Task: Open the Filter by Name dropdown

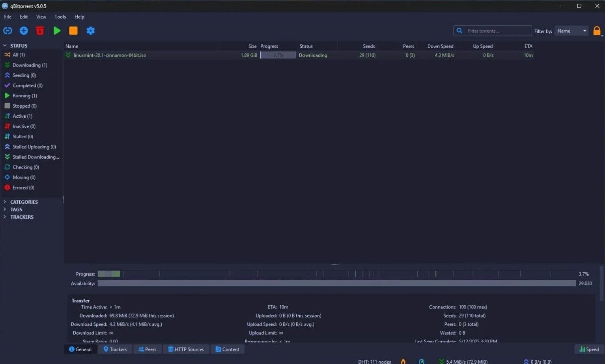Action: click(x=571, y=31)
